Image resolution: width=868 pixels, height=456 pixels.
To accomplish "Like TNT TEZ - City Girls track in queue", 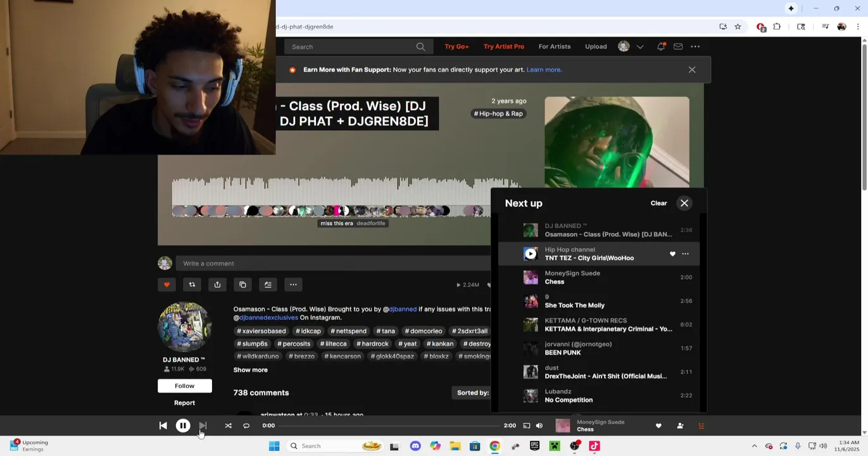I will coord(672,254).
